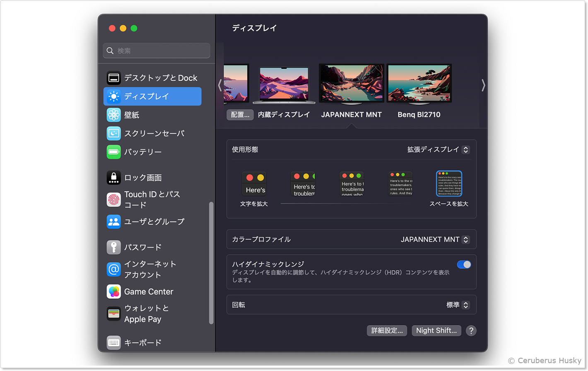Open the 壁紙 wallpaper icon

click(x=113, y=115)
